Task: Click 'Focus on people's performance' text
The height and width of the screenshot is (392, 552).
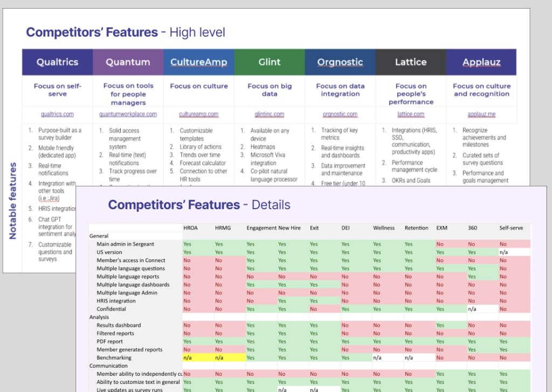Action: coord(411,94)
